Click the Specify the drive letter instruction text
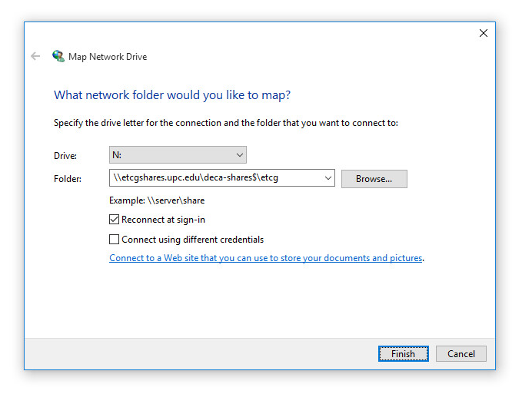 pos(225,123)
